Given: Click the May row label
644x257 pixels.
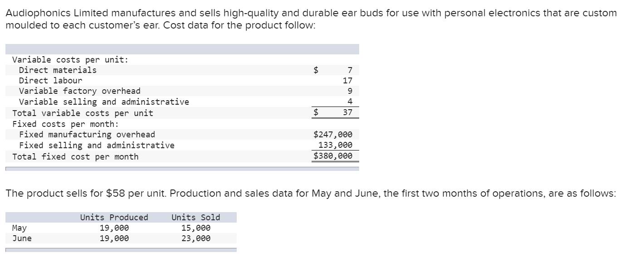Looking at the screenshot, I should click(x=19, y=228).
